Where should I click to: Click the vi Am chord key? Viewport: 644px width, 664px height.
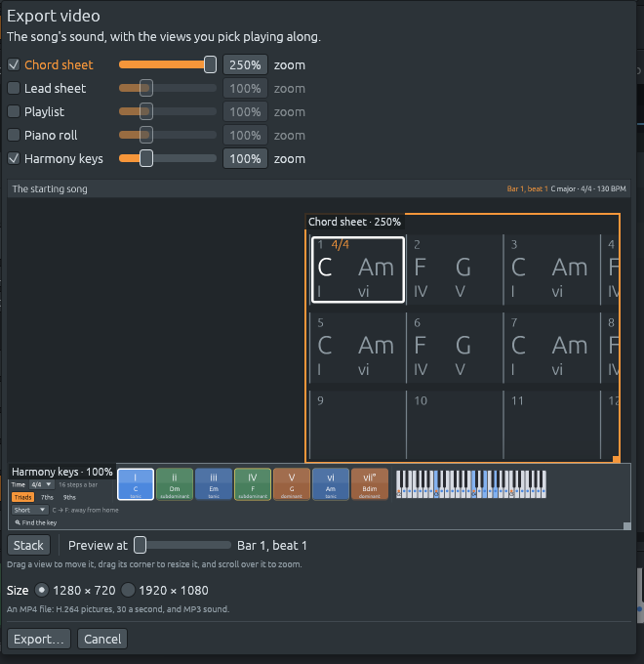[x=331, y=484]
